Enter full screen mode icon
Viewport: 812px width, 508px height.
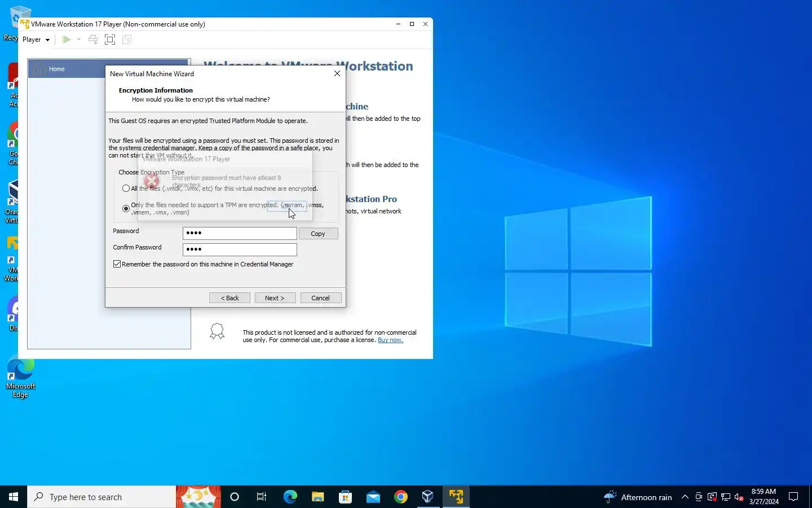pos(110,40)
